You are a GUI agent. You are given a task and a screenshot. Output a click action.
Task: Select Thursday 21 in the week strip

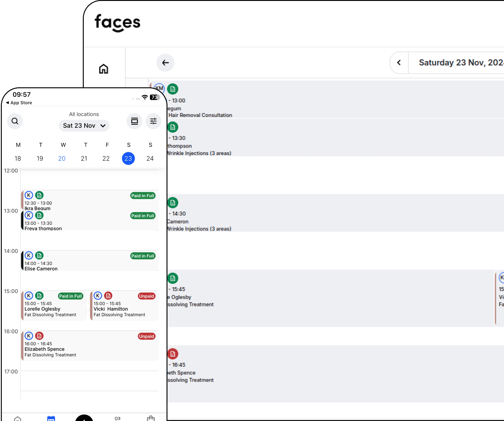click(84, 158)
